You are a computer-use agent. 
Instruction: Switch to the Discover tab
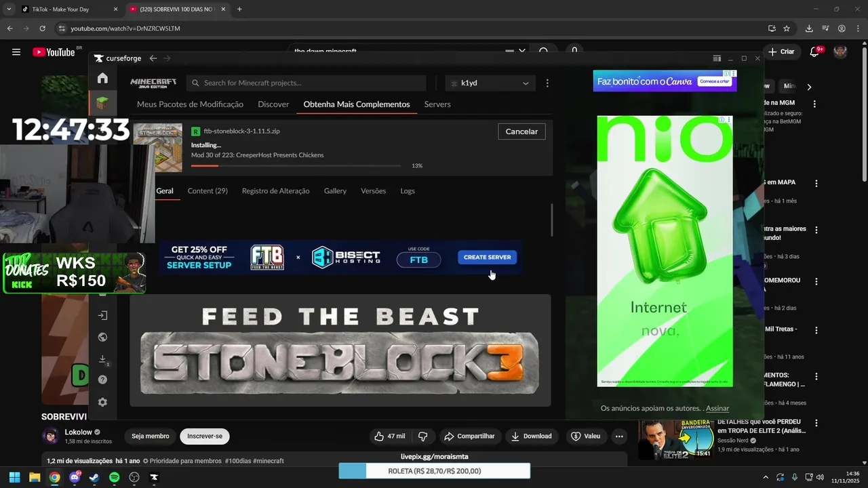pyautogui.click(x=273, y=104)
